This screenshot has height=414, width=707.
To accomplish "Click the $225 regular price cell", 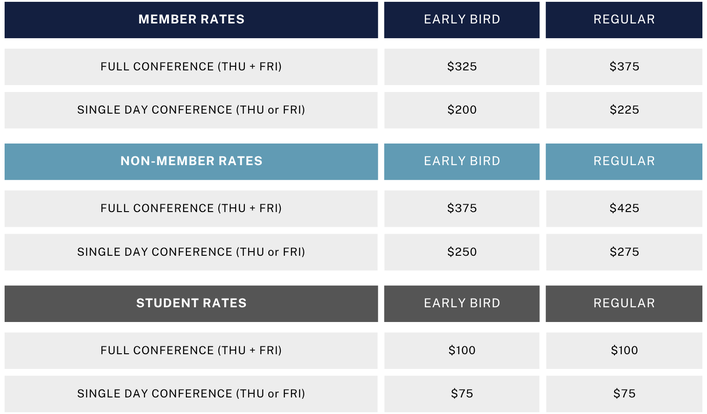I will [x=624, y=110].
